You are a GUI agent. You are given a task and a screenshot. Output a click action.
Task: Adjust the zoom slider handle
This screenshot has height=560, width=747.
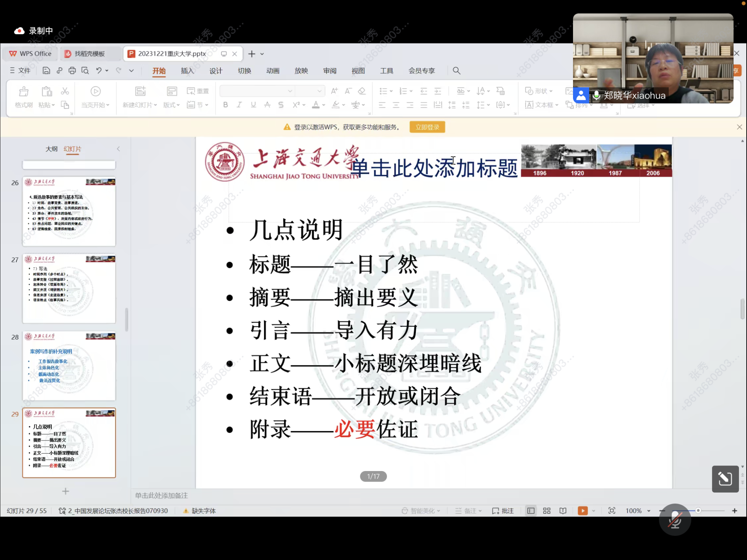698,510
